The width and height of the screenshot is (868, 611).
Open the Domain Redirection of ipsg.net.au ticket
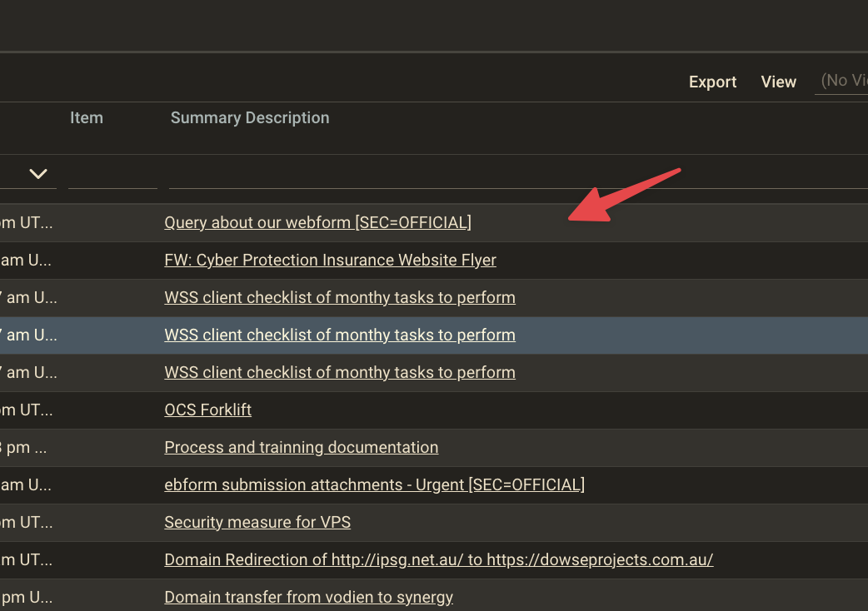438,559
